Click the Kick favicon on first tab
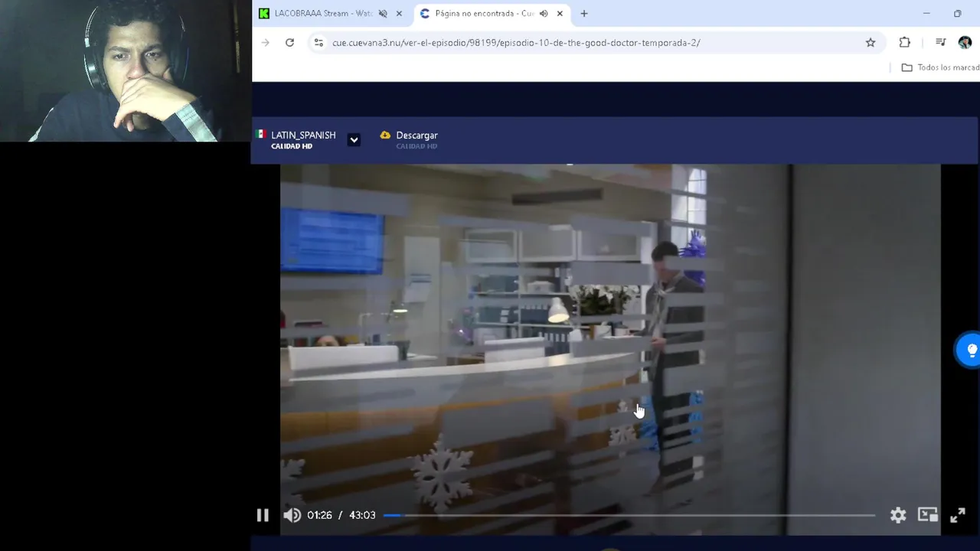The height and width of the screenshot is (551, 980). (x=264, y=13)
